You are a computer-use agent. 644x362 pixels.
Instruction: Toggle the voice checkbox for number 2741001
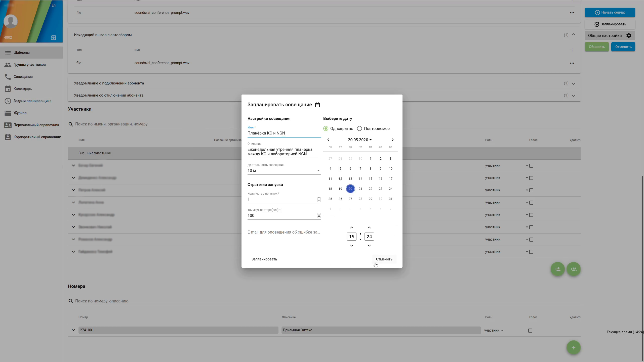pos(530,331)
